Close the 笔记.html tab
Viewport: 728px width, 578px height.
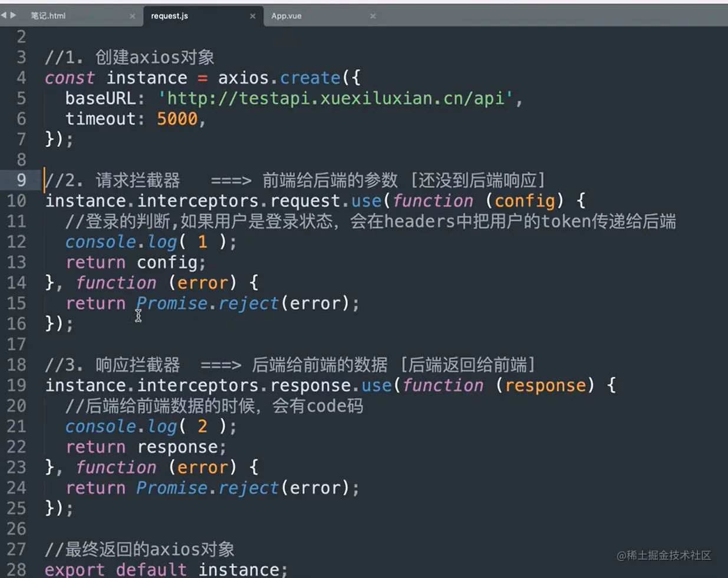132,16
